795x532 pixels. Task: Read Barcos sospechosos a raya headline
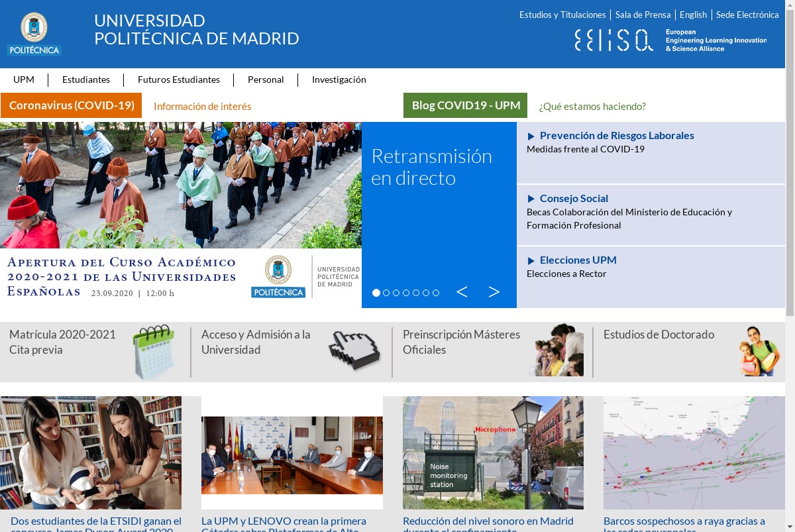coord(684,523)
